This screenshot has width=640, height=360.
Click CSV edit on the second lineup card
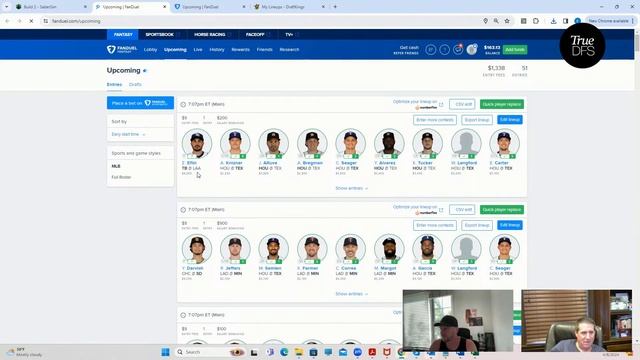(x=462, y=209)
